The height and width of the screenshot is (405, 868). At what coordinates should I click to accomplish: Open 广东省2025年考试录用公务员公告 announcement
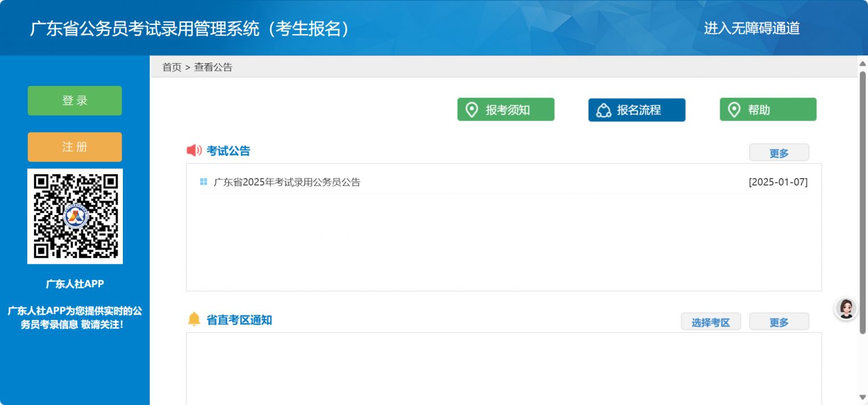[x=287, y=183]
